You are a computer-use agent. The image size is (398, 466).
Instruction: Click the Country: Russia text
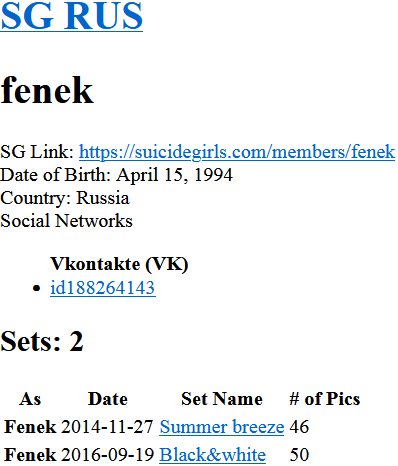pyautogui.click(x=65, y=198)
